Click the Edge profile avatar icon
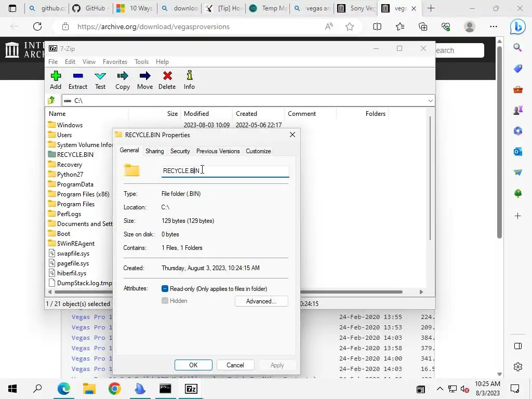The height and width of the screenshot is (399, 532). click(x=470, y=26)
